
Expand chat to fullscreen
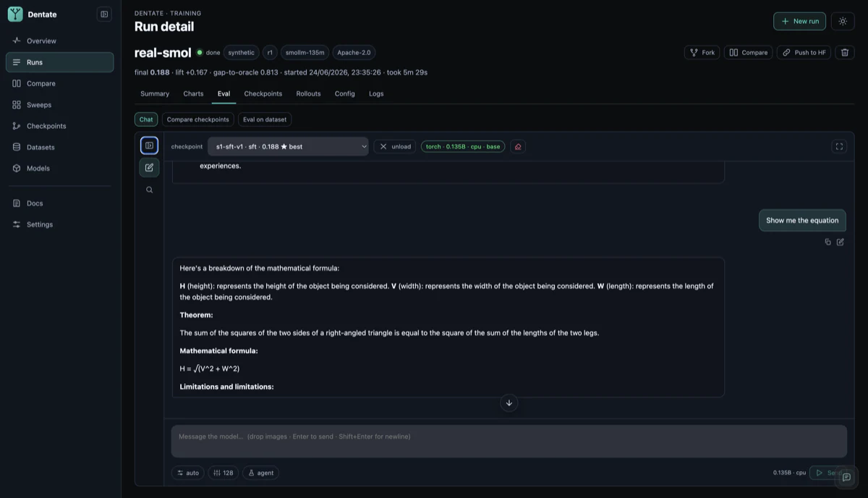pos(839,146)
